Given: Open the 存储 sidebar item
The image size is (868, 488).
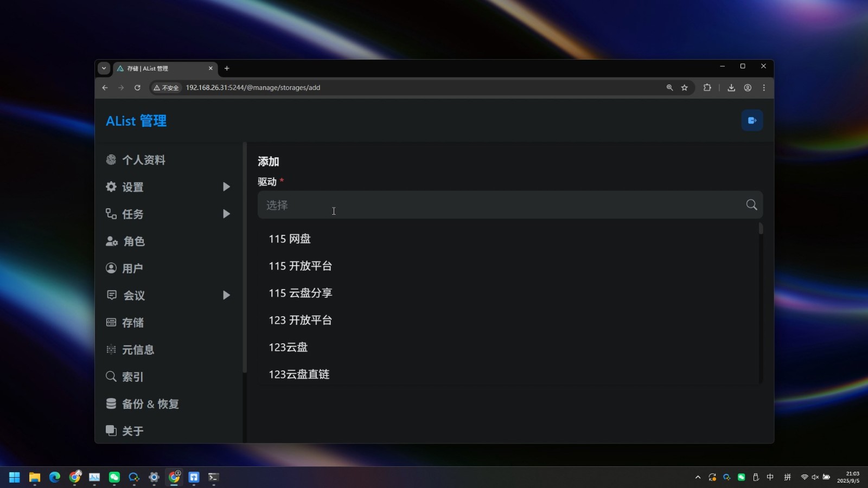Looking at the screenshot, I should click(x=133, y=323).
